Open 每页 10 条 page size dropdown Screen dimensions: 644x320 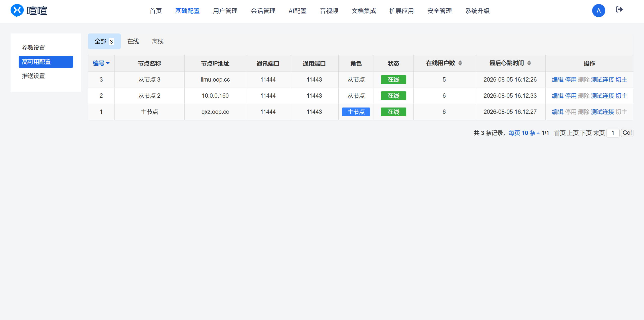coord(524,133)
